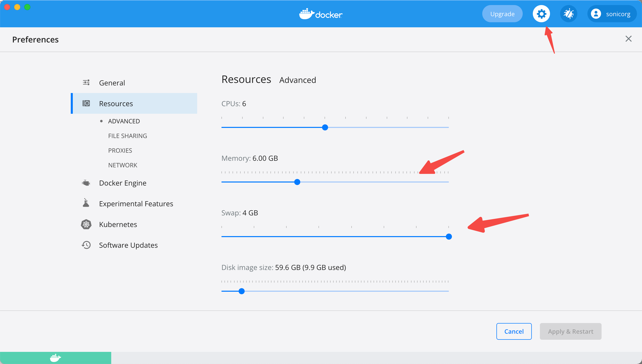Click the sonicorg account button

point(612,14)
